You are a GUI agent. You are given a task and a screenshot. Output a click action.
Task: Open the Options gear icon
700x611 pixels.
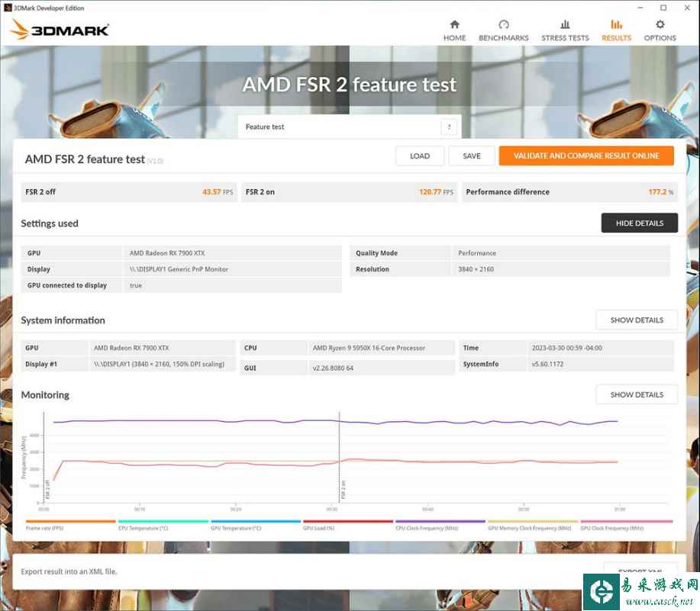click(660, 24)
